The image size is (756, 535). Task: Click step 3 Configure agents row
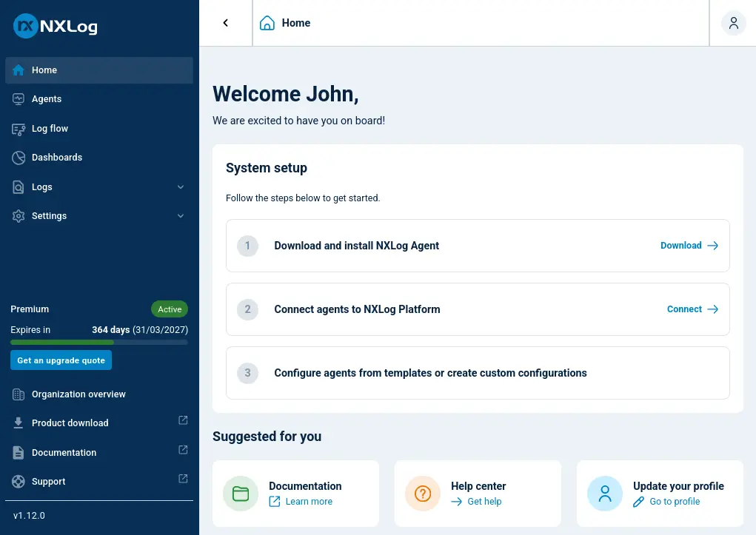(x=478, y=373)
